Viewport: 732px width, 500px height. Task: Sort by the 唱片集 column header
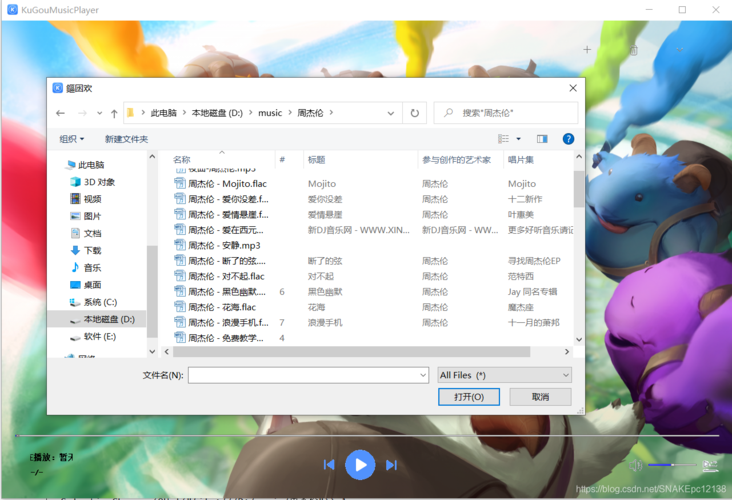(521, 160)
